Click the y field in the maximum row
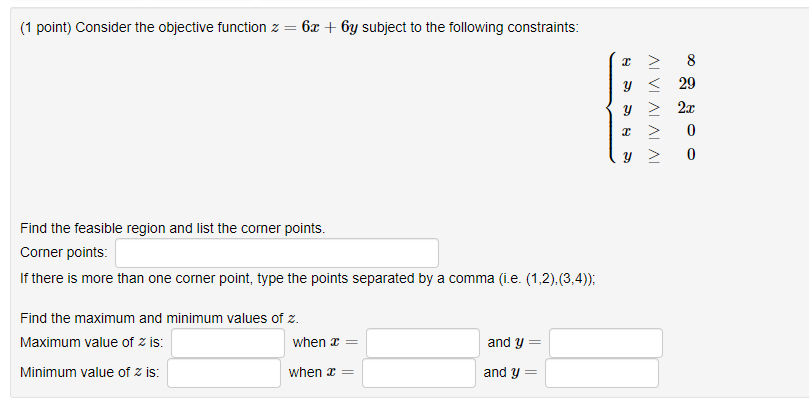Screen dimensions: 809x406 pos(606,343)
